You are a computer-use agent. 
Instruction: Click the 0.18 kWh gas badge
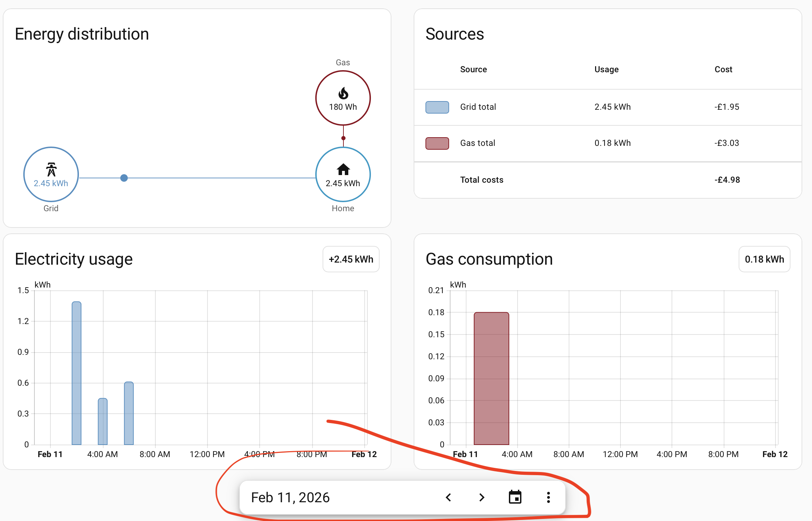click(764, 259)
